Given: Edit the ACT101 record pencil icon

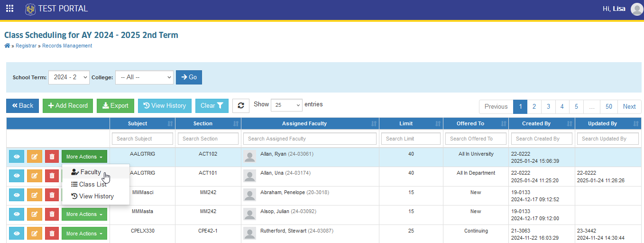Looking at the screenshot, I should (x=34, y=176).
